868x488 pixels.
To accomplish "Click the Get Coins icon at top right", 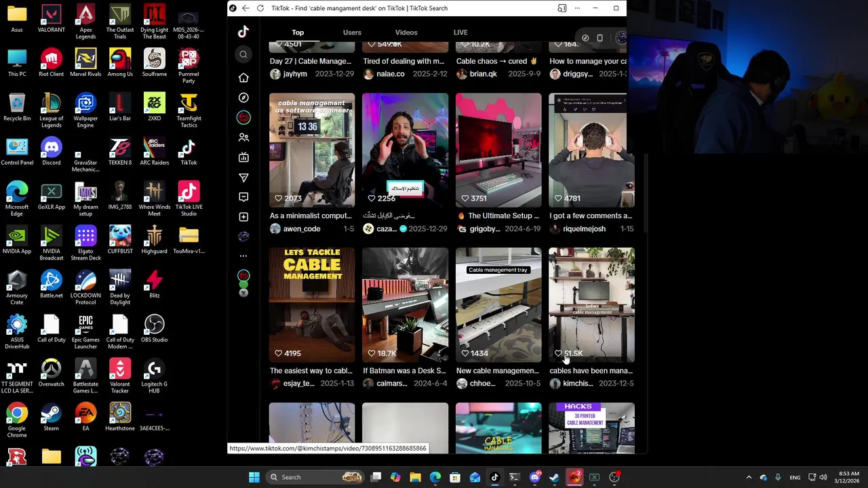I will click(585, 38).
